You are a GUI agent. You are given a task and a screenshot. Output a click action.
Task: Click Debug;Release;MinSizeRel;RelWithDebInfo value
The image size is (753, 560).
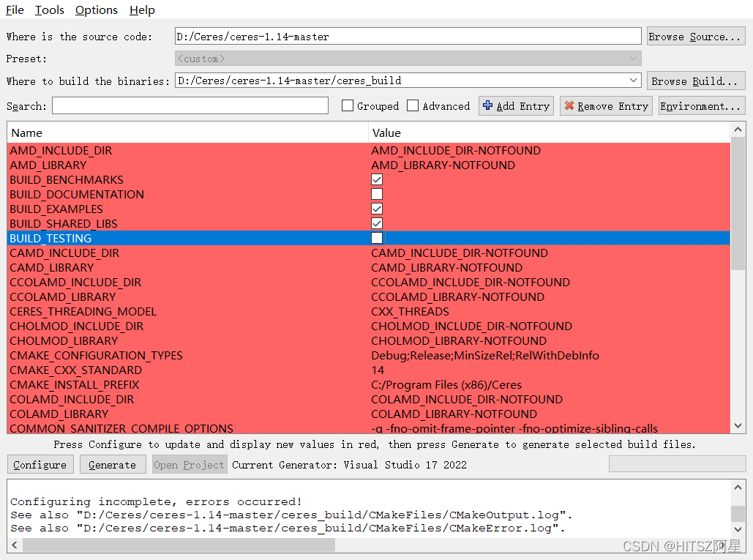click(x=485, y=356)
